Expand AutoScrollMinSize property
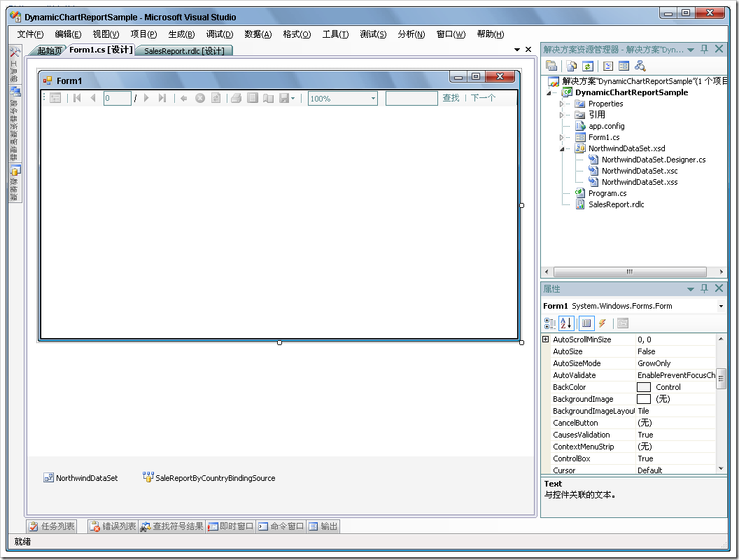Image resolution: width=739 pixels, height=560 pixels. (x=546, y=339)
